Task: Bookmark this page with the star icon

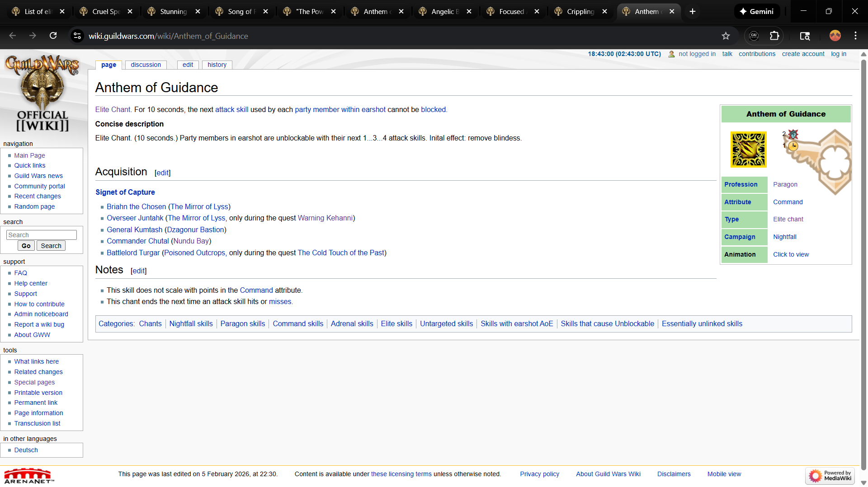Action: click(x=726, y=36)
